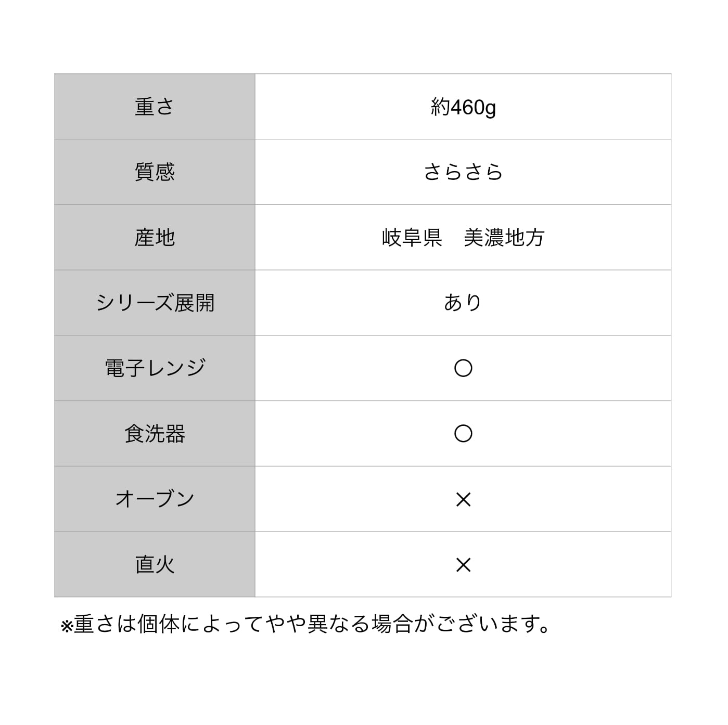
Task: Click the 直火 label cell
Action: point(155,564)
